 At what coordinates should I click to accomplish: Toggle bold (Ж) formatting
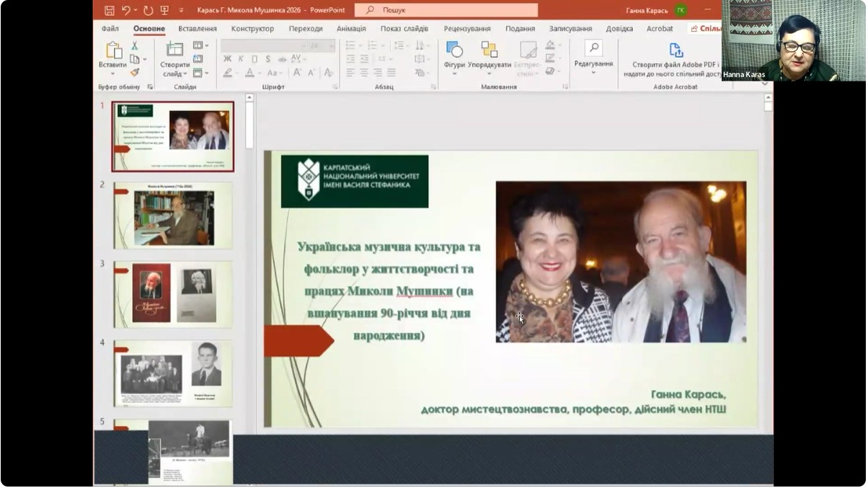[227, 59]
